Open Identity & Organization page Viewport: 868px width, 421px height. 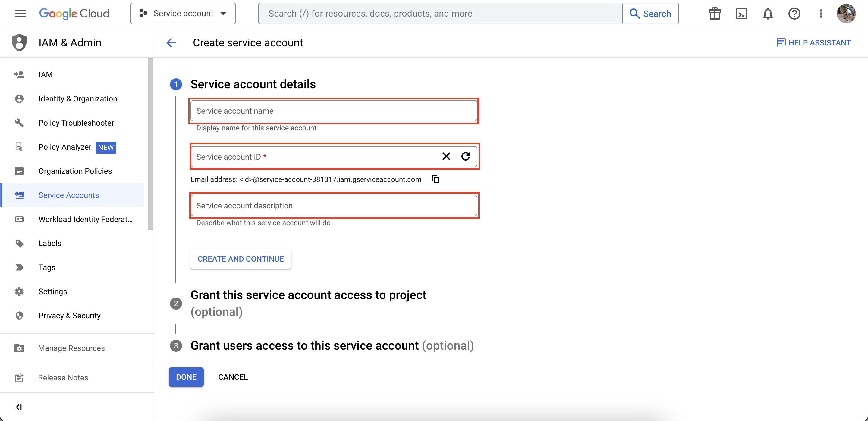pyautogui.click(x=72, y=99)
